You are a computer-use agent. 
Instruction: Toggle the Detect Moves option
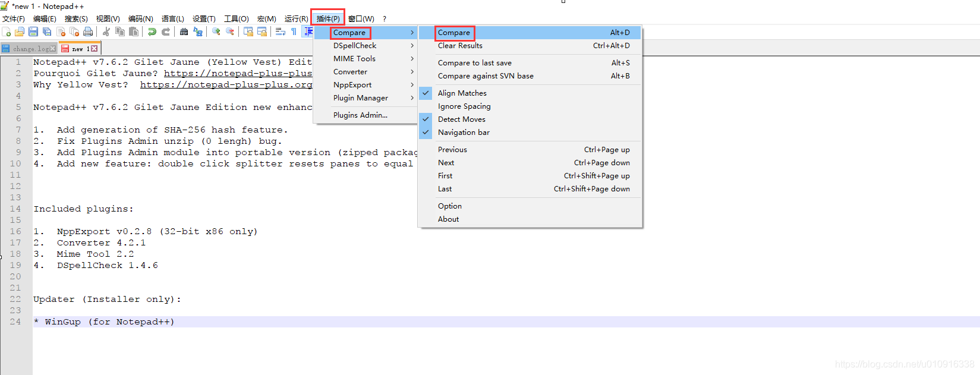point(530,119)
